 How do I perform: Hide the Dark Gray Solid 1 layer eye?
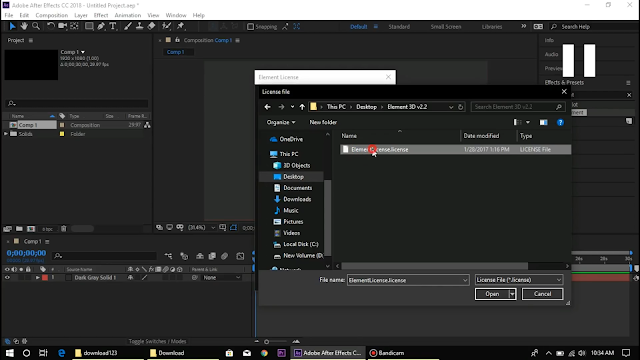coord(7,278)
